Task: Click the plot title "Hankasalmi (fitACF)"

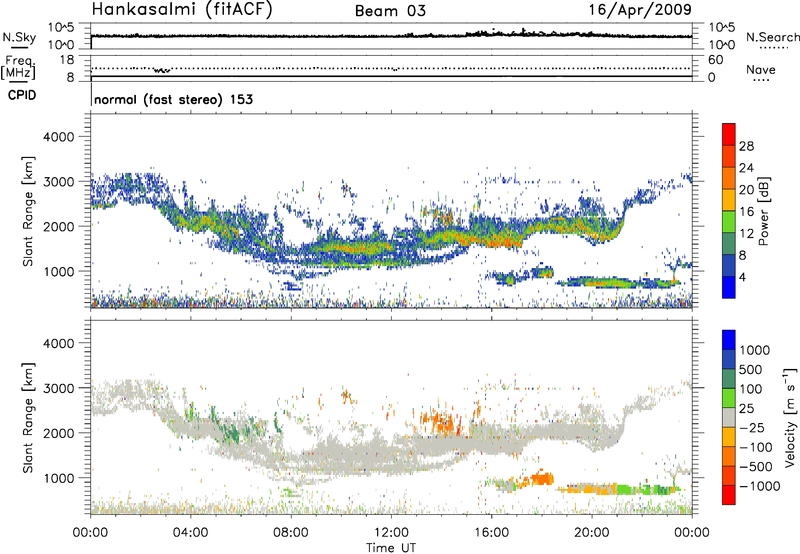Action: (x=182, y=10)
